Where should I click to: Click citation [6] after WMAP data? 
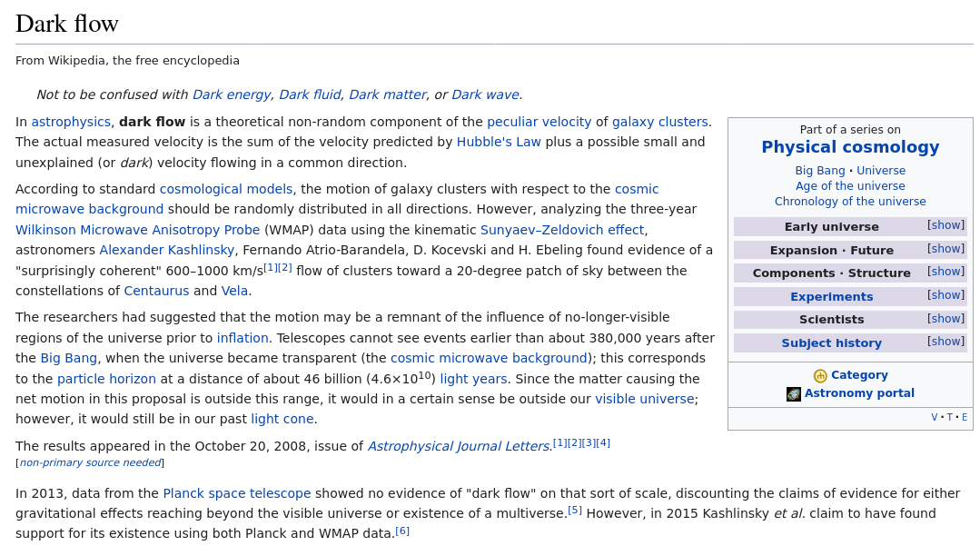(x=402, y=531)
